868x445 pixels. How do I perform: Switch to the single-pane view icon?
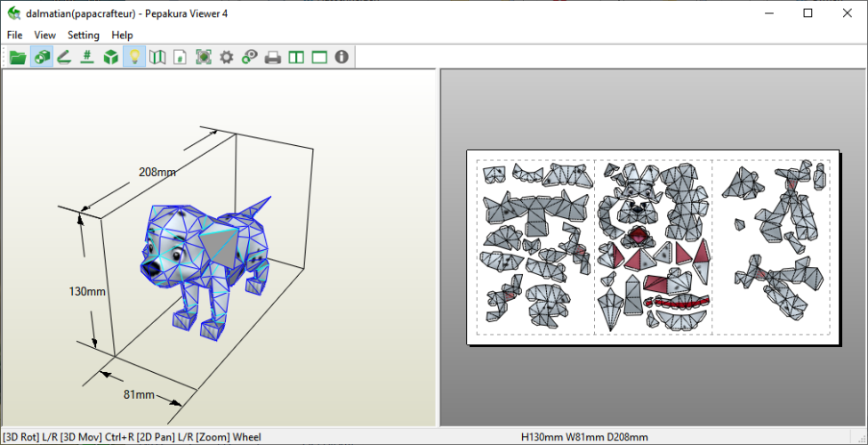(x=319, y=57)
